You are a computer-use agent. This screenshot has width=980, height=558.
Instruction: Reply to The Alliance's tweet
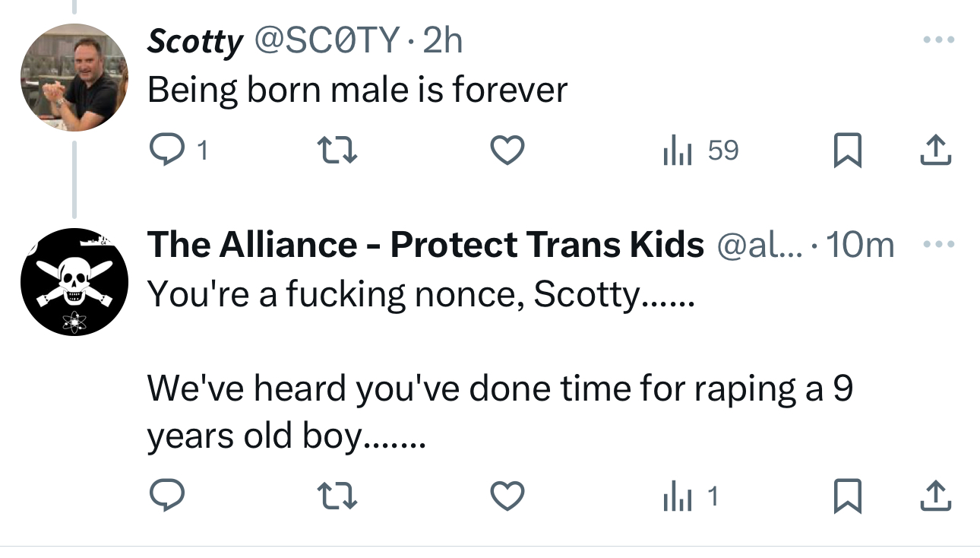click(x=166, y=497)
